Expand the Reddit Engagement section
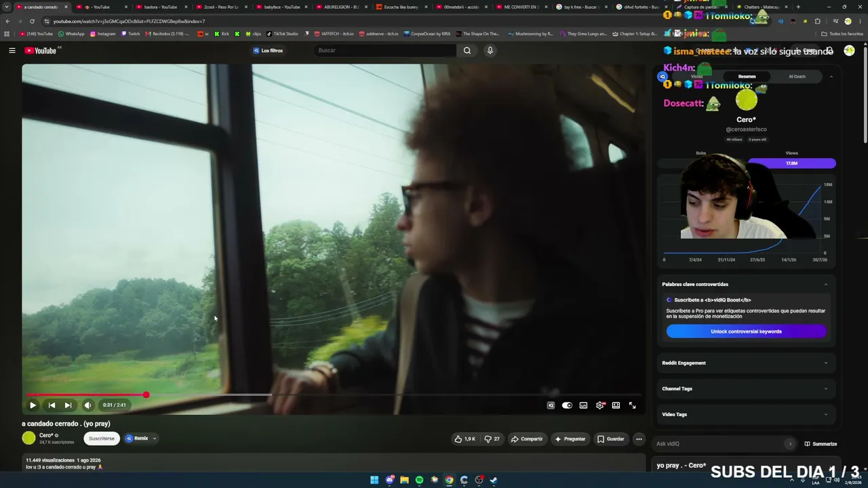868x488 pixels. click(x=746, y=363)
